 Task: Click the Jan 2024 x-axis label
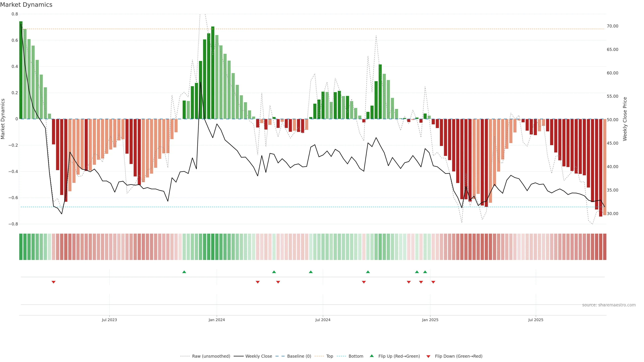click(217, 320)
